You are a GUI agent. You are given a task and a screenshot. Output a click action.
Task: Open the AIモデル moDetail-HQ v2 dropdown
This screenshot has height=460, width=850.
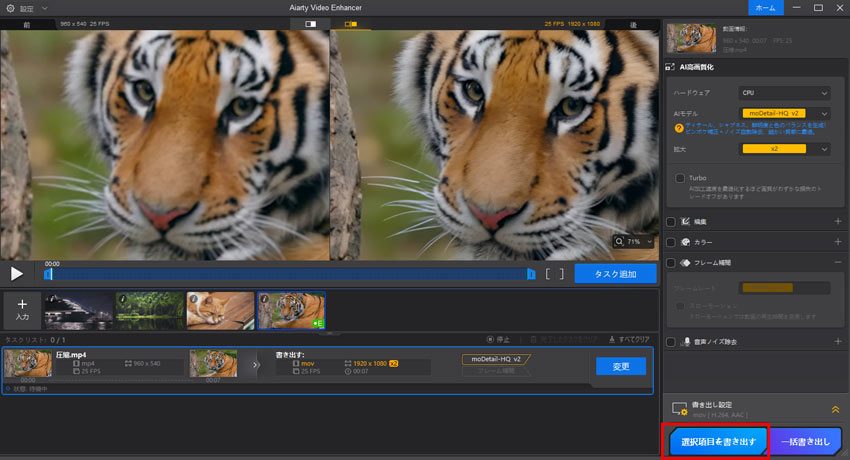(x=784, y=114)
